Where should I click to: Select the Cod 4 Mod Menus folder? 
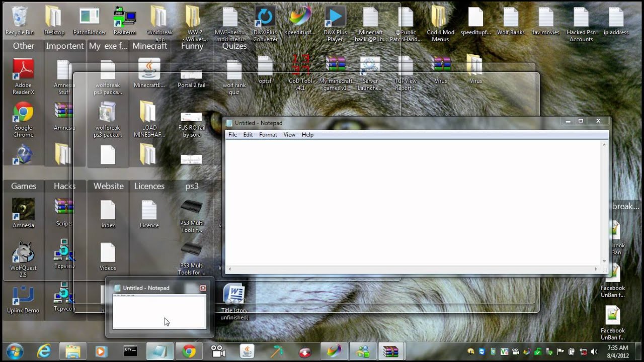pyautogui.click(x=440, y=25)
